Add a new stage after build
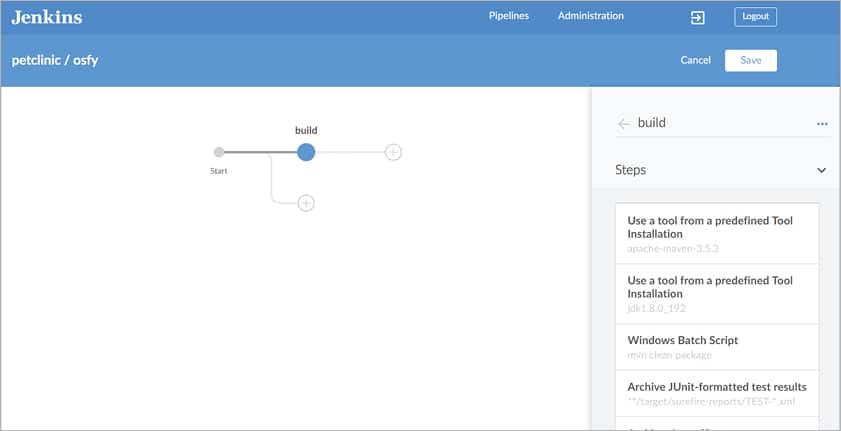The image size is (841, 431). click(x=393, y=152)
